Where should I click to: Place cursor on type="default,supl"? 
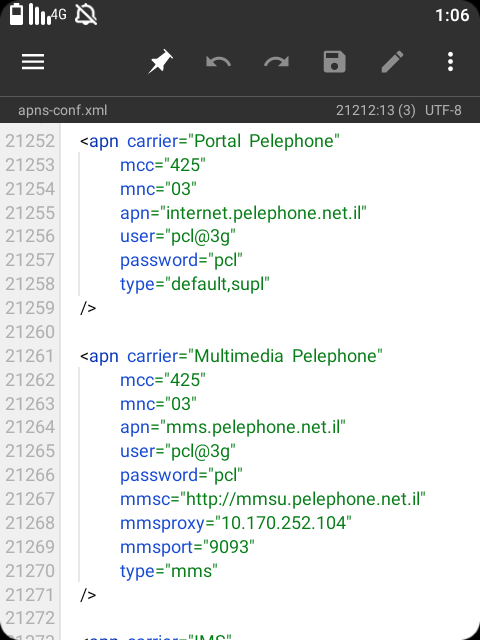[195, 284]
